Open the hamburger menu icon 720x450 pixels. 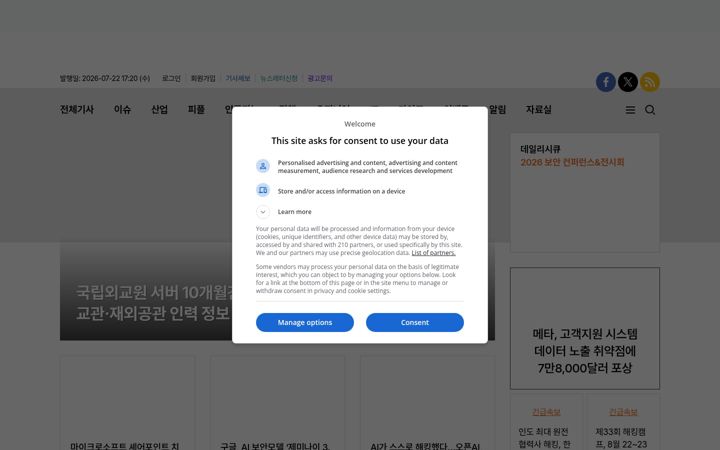(x=630, y=110)
